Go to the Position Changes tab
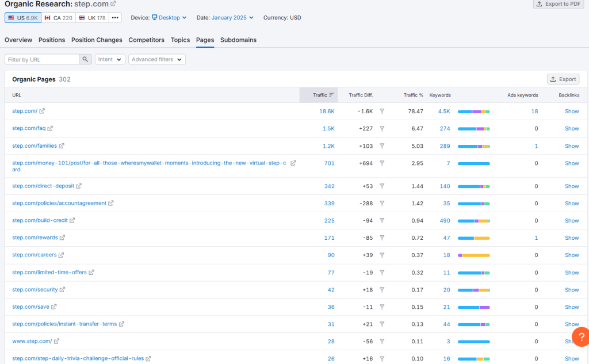The image size is (589, 364). tap(97, 40)
